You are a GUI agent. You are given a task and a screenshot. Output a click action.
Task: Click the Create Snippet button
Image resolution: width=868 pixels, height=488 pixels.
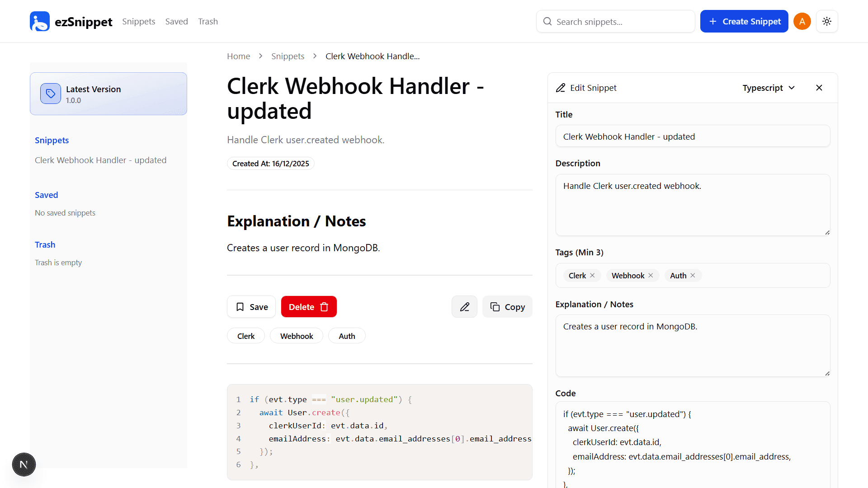[x=744, y=21]
